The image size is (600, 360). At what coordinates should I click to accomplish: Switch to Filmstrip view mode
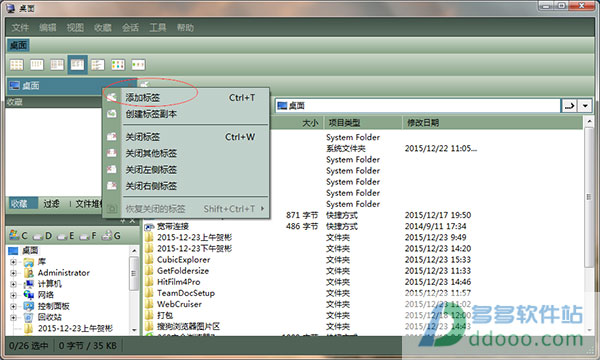(x=138, y=65)
